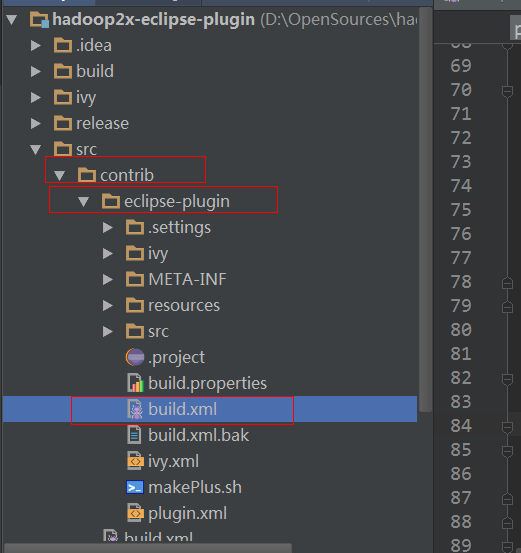521x553 pixels.
Task: Click the hadoop2x-eclipse-plugin module folder icon
Action: coord(39,19)
